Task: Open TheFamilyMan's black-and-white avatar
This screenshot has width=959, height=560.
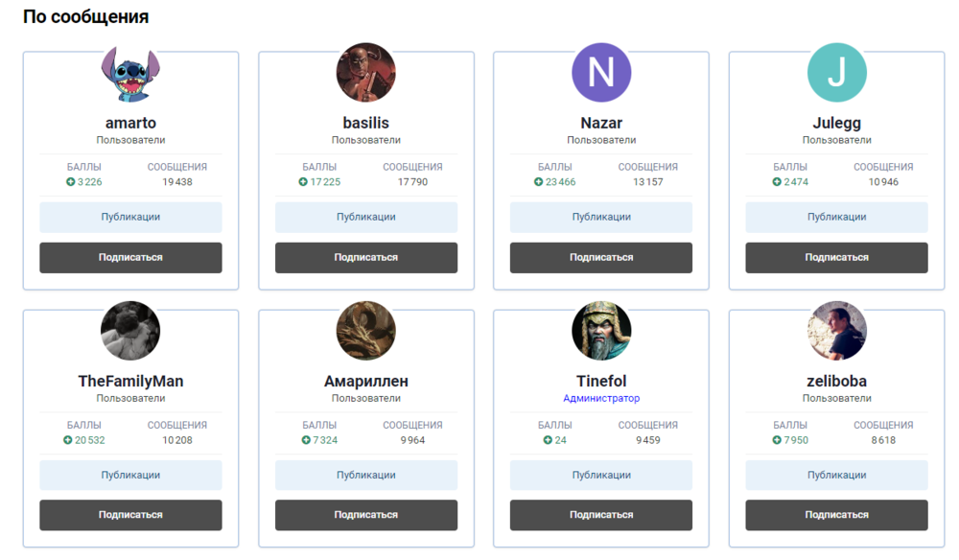Action: (130, 331)
